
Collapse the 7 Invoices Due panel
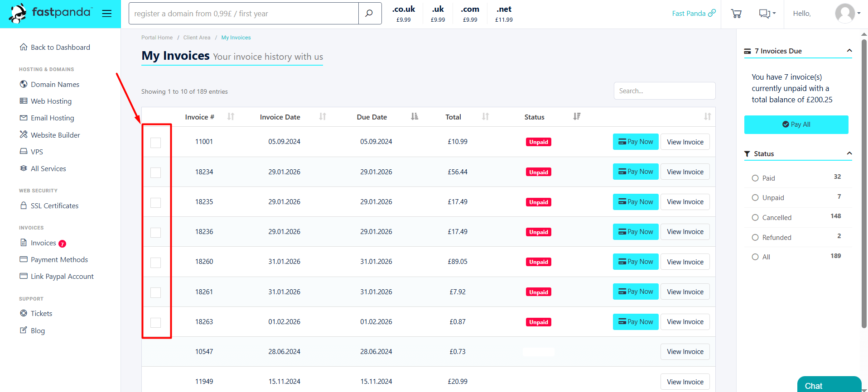(849, 51)
